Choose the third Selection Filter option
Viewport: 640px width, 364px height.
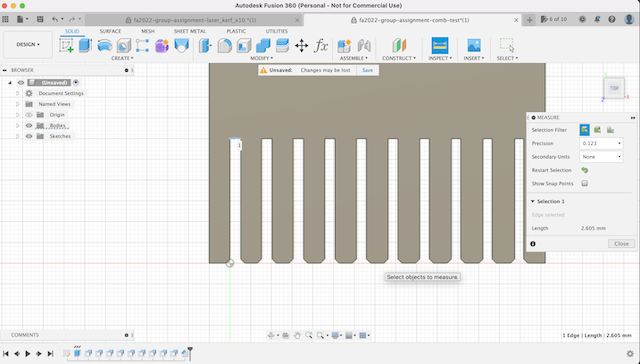coord(610,130)
